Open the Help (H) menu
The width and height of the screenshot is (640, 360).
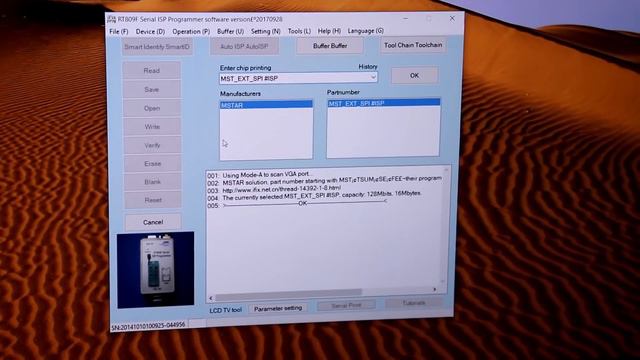tap(329, 31)
